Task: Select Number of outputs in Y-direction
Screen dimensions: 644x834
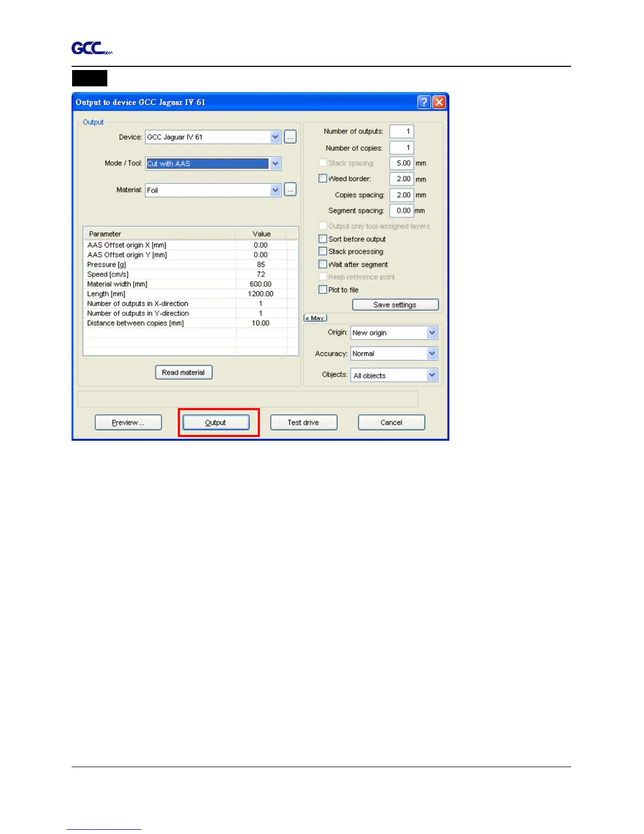Action: [x=190, y=313]
